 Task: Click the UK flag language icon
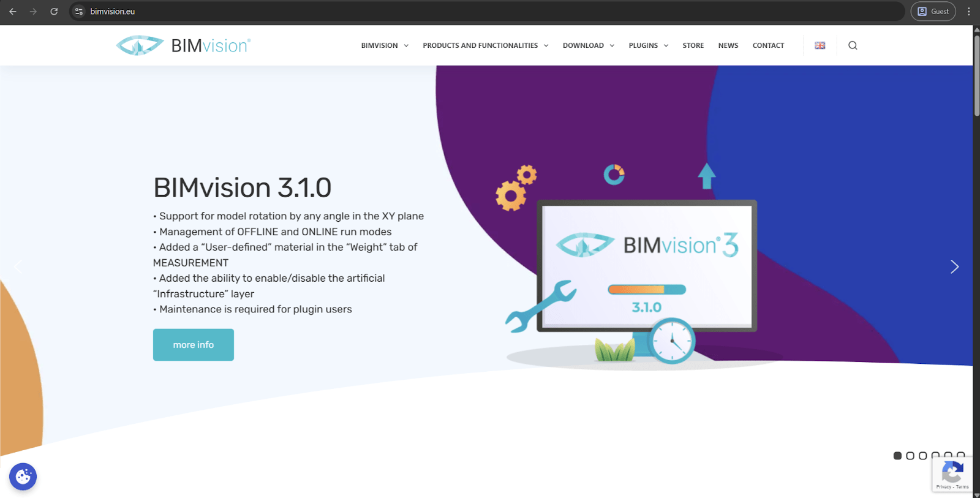[820, 45]
